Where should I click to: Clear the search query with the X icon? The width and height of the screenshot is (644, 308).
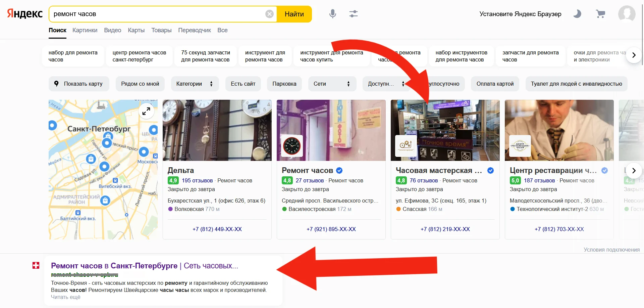[x=269, y=14]
